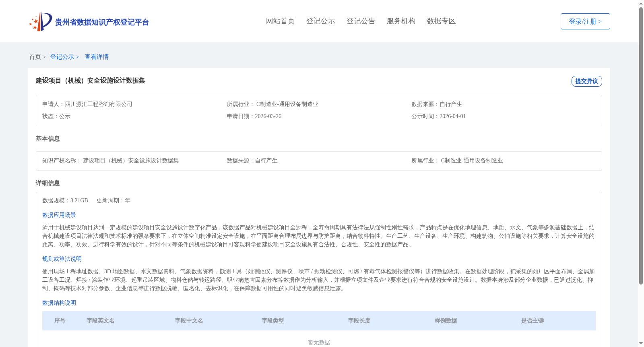This screenshot has width=644, height=347.
Task: Click the 暂无数据 placeholder text
Action: 319,342
